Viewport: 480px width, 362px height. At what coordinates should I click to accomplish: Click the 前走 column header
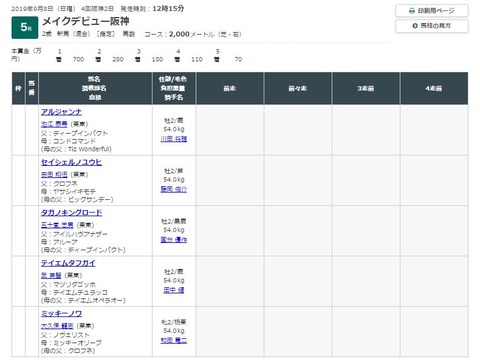point(230,88)
